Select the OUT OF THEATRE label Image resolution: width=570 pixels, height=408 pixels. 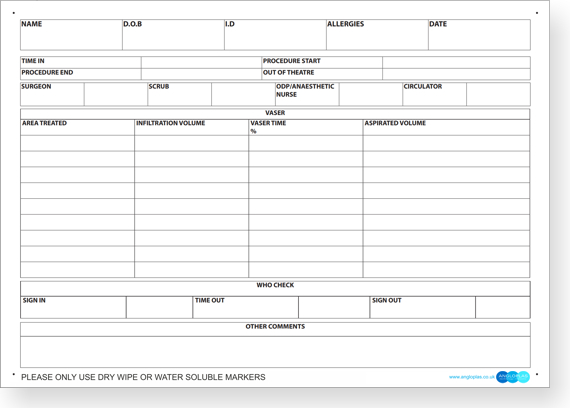click(x=288, y=72)
